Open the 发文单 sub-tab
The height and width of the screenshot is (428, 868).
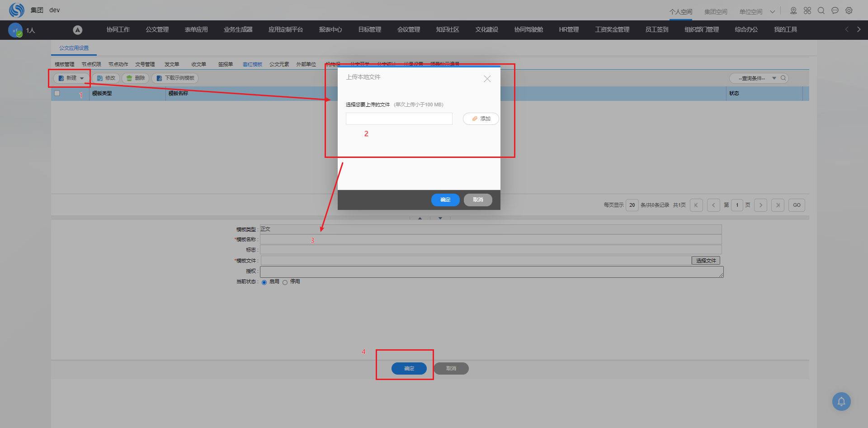click(x=172, y=64)
